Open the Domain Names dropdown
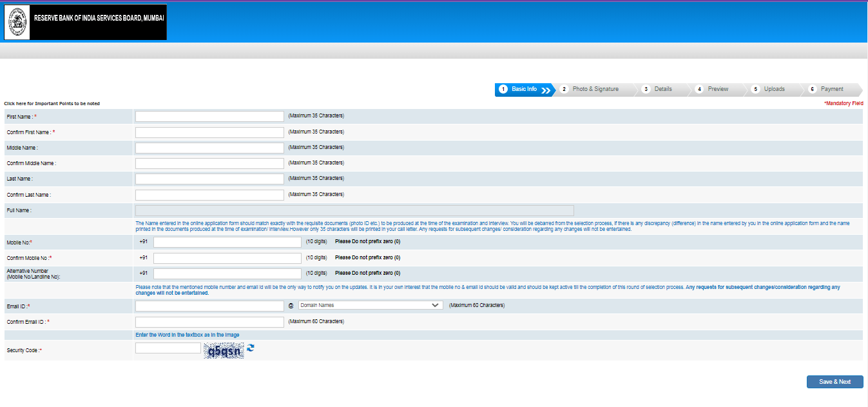 coord(370,305)
